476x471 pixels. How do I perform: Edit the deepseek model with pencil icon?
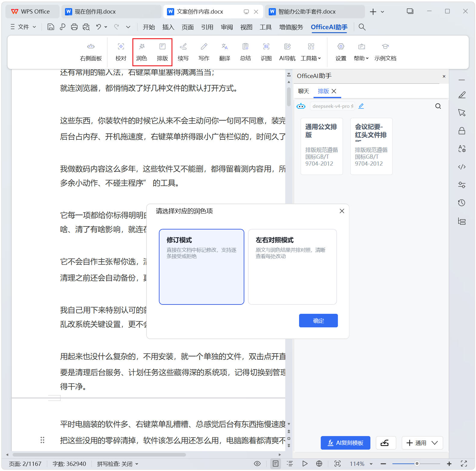(361, 106)
